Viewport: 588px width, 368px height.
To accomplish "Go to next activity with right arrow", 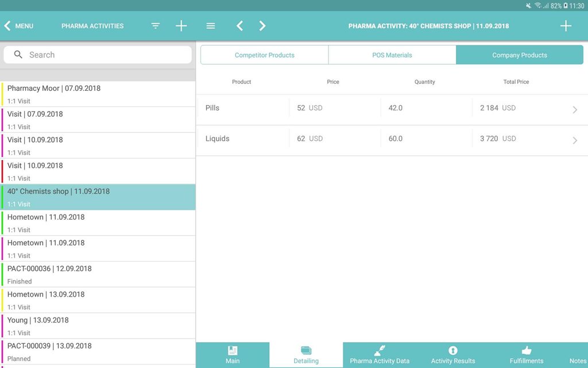I will (x=262, y=26).
